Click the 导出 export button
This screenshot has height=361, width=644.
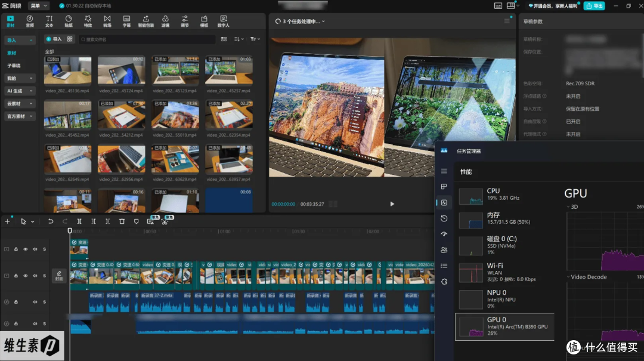coord(595,6)
